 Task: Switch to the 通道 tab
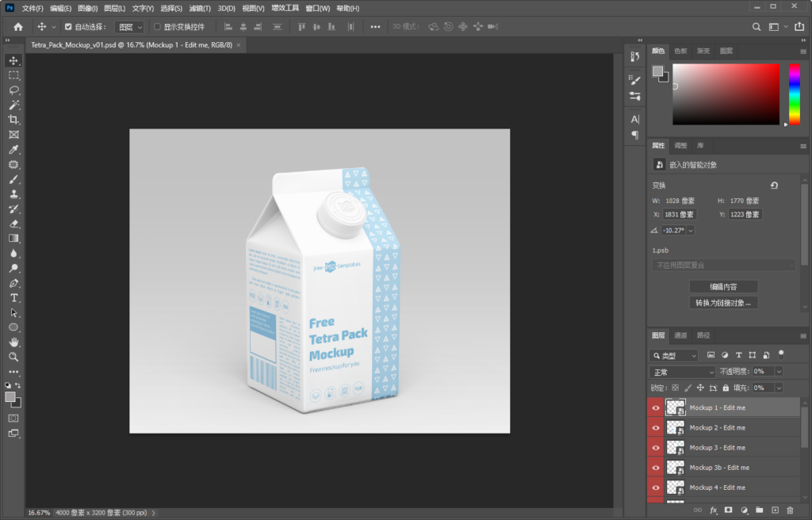[680, 335]
